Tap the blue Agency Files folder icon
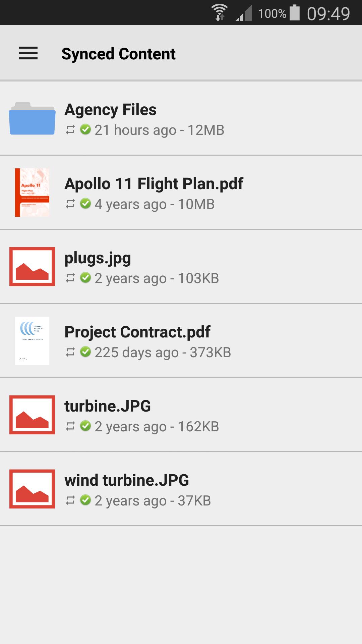 tap(32, 118)
